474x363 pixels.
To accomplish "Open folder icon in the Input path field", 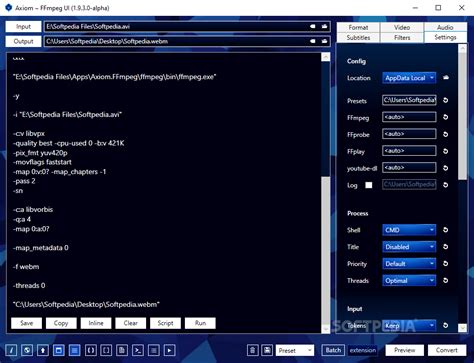I will tap(324, 26).
